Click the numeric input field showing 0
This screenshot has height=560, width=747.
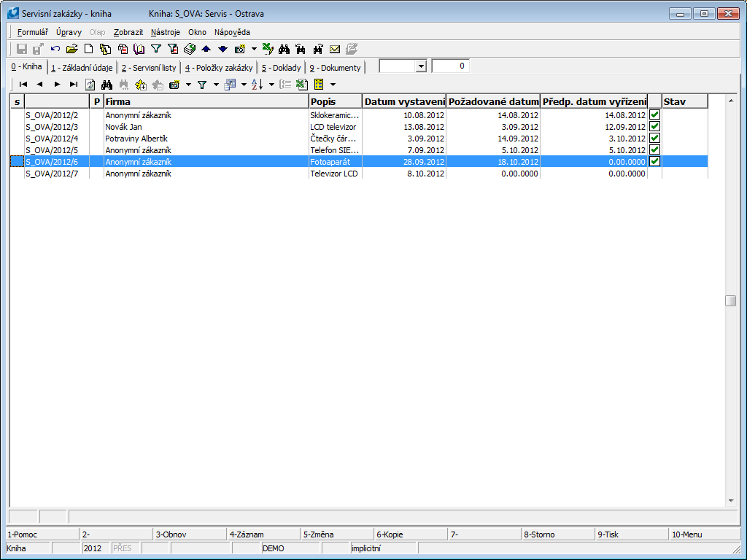[x=450, y=66]
